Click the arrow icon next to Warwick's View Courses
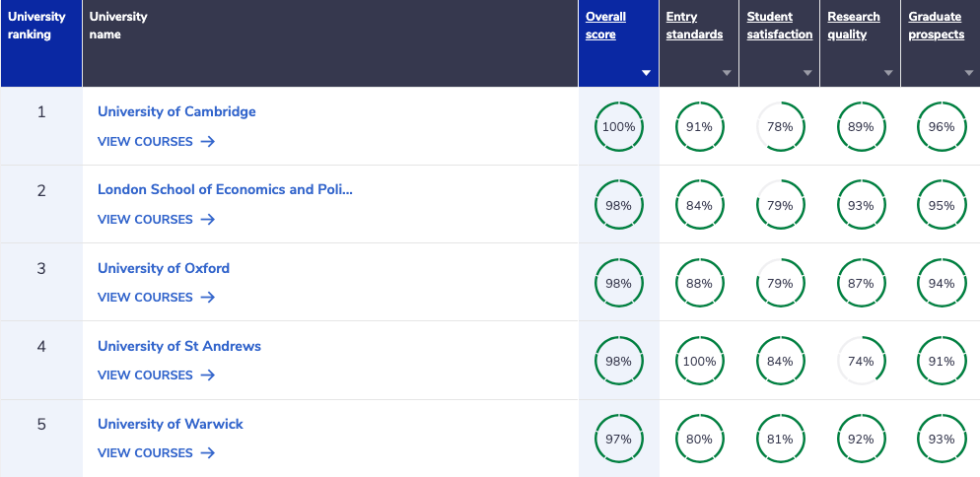Image resolution: width=980 pixels, height=477 pixels. point(208,452)
